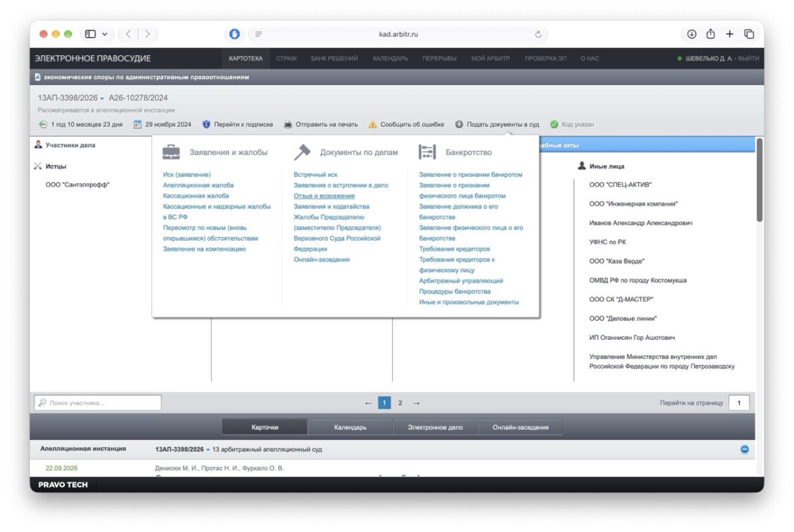Switch to the Онлайн-заседания tab
This screenshot has height=532, width=794.
pos(520,427)
